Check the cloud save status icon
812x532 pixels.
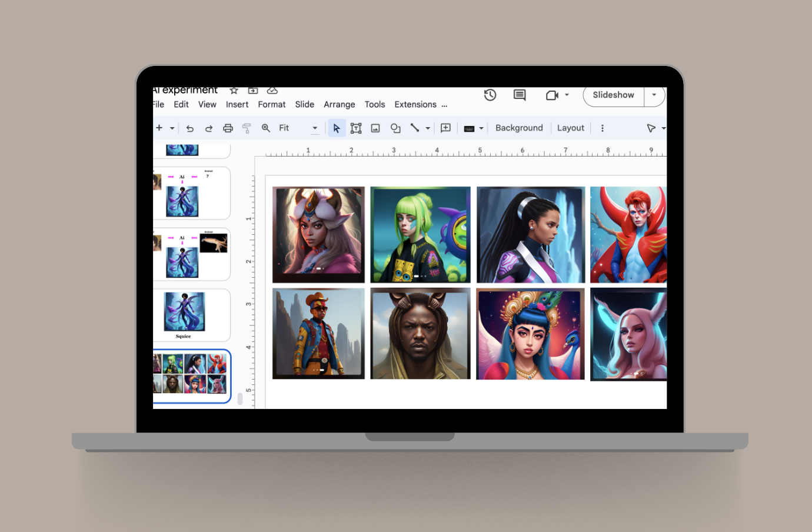(x=272, y=91)
